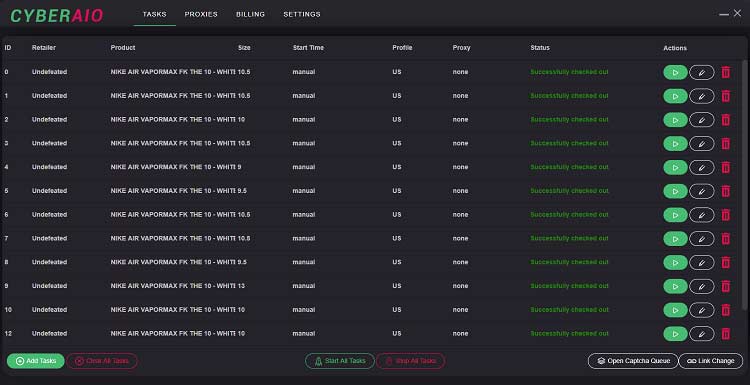Open the Settings tab
The width and height of the screenshot is (750, 385).
(x=302, y=14)
